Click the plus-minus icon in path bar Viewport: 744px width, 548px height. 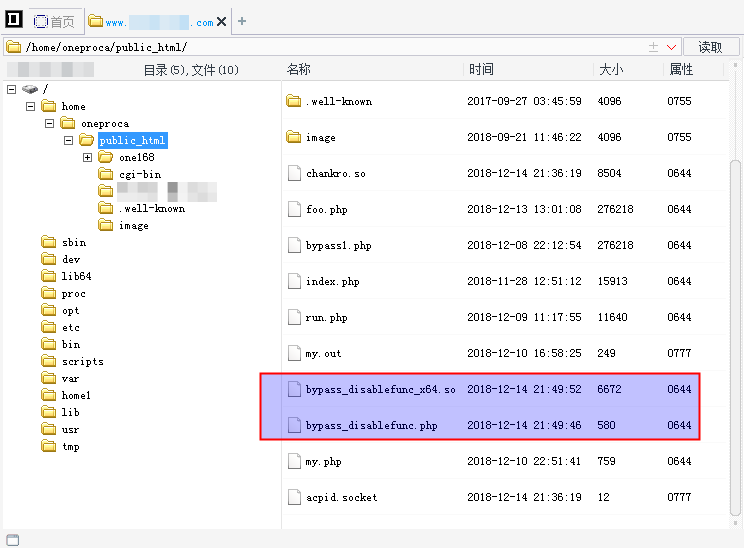coord(653,47)
